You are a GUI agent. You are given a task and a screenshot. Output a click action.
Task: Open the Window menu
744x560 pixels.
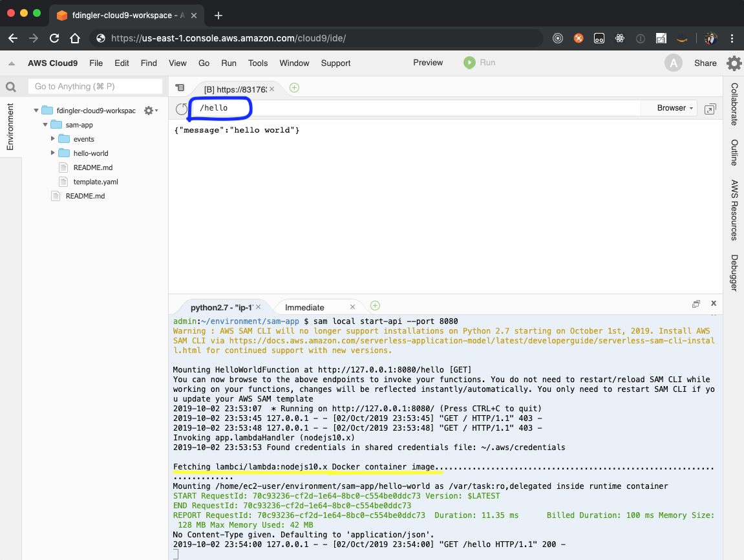pyautogui.click(x=294, y=63)
